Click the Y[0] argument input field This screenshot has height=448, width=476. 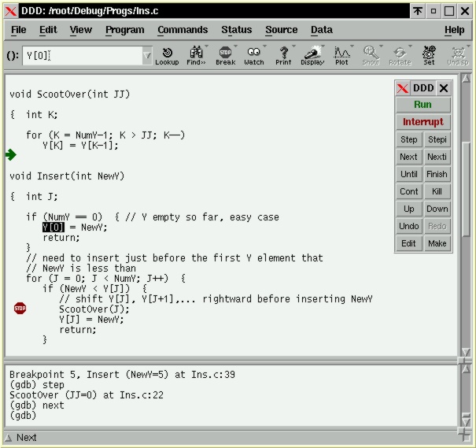click(83, 56)
